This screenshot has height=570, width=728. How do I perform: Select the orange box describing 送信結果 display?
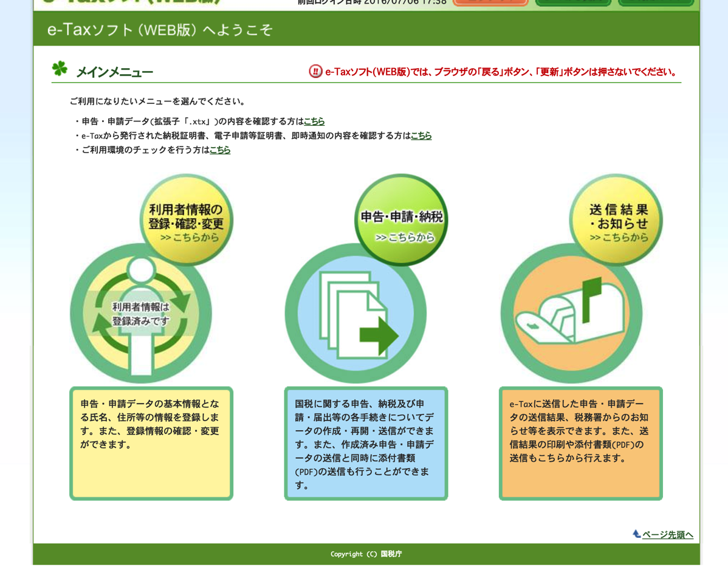581,443
